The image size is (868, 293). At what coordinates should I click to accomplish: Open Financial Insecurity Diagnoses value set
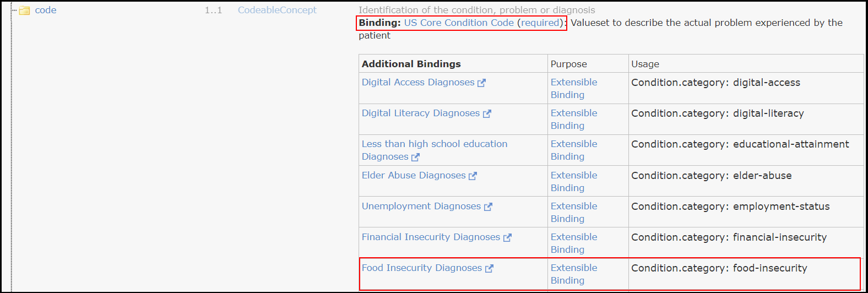431,237
